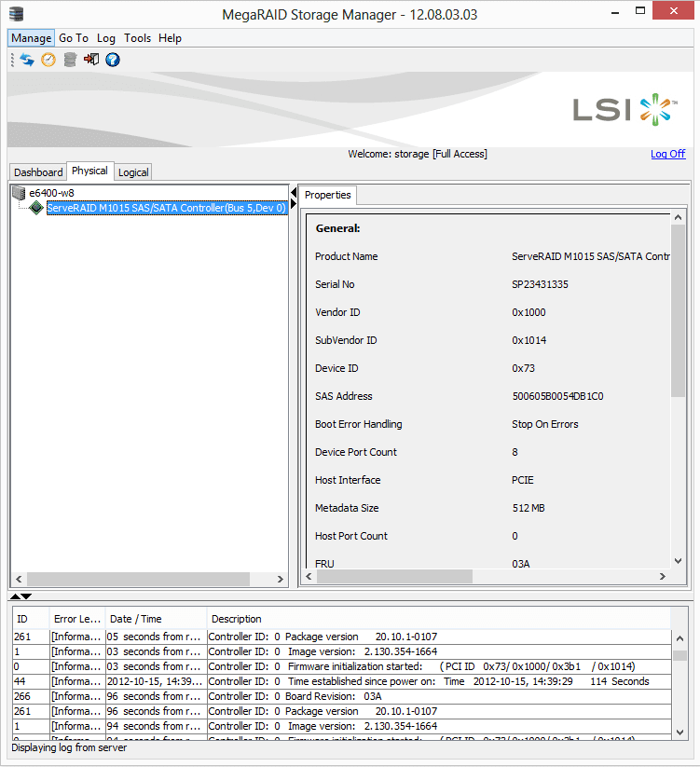
Task: Click properties horizontal scrollbar left arrow
Action: click(x=309, y=576)
